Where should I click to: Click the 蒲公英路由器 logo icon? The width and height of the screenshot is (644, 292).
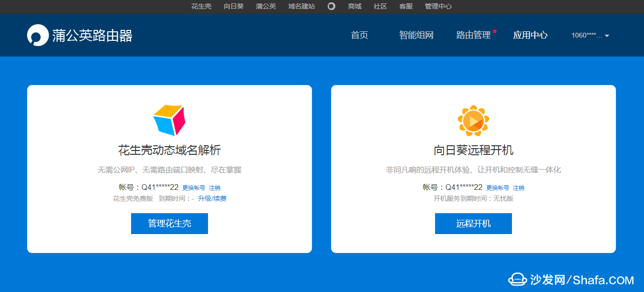point(38,35)
